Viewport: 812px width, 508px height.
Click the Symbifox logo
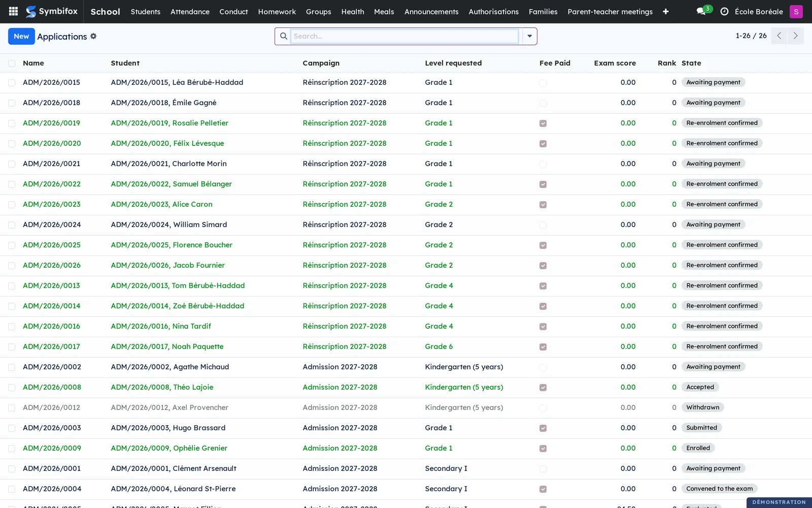[x=52, y=11]
